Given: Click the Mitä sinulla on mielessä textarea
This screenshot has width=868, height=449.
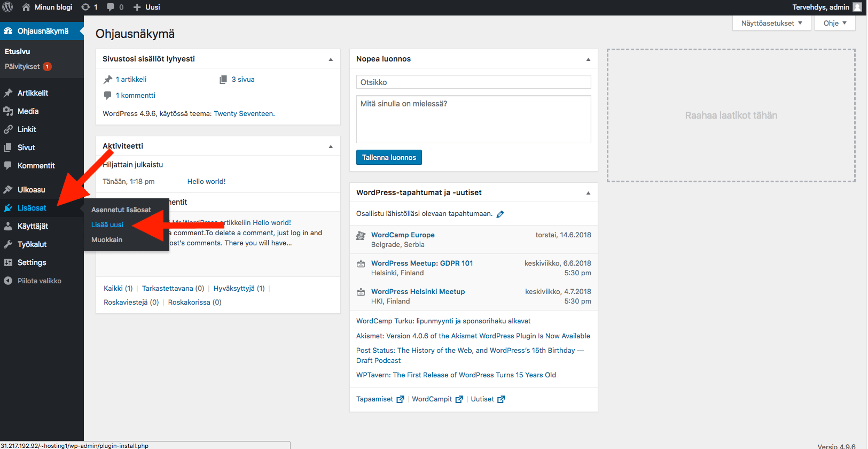Looking at the screenshot, I should tap(474, 119).
